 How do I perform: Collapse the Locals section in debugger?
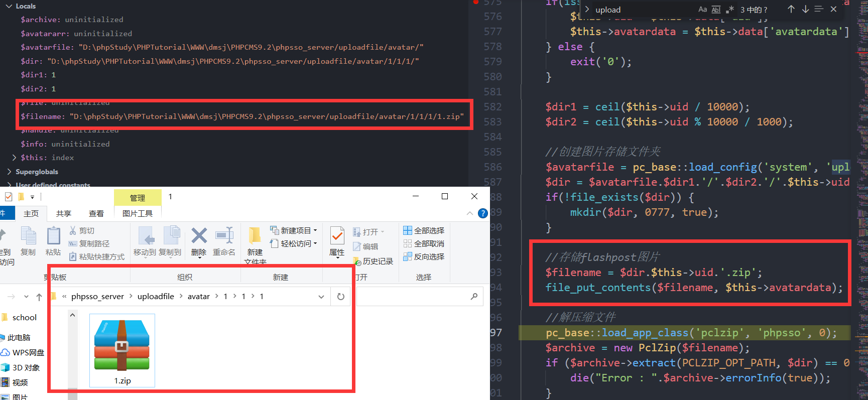(x=9, y=6)
